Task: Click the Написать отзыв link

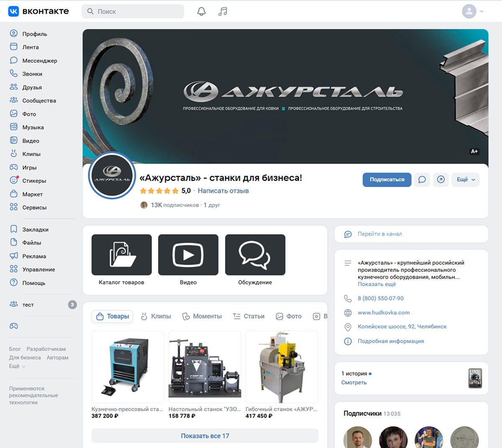Action: (223, 191)
